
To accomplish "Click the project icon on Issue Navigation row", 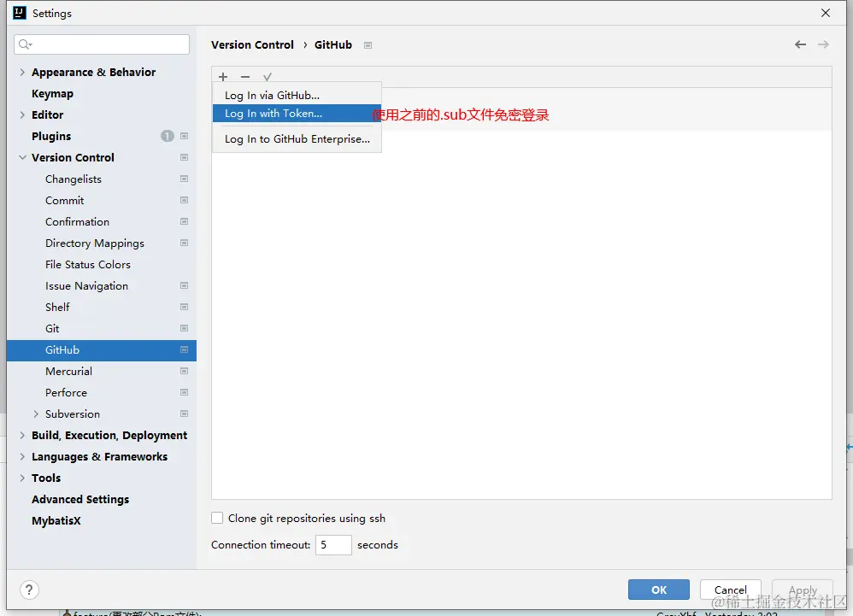I will click(x=185, y=285).
